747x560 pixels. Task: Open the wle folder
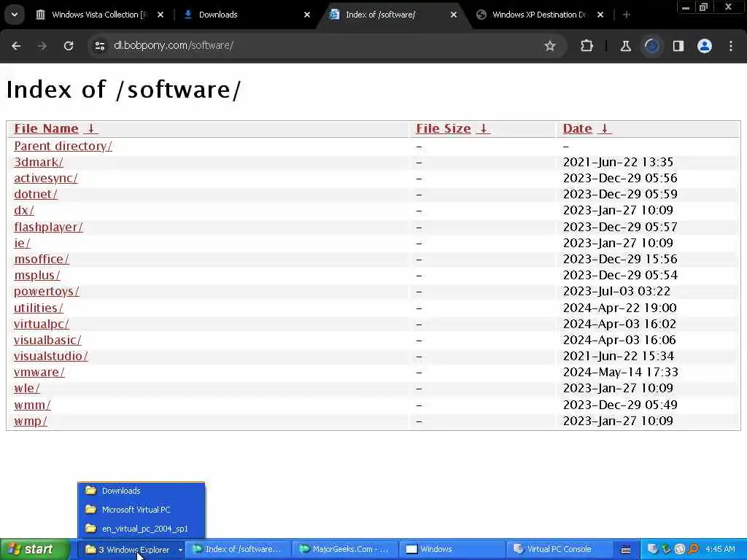tap(27, 389)
